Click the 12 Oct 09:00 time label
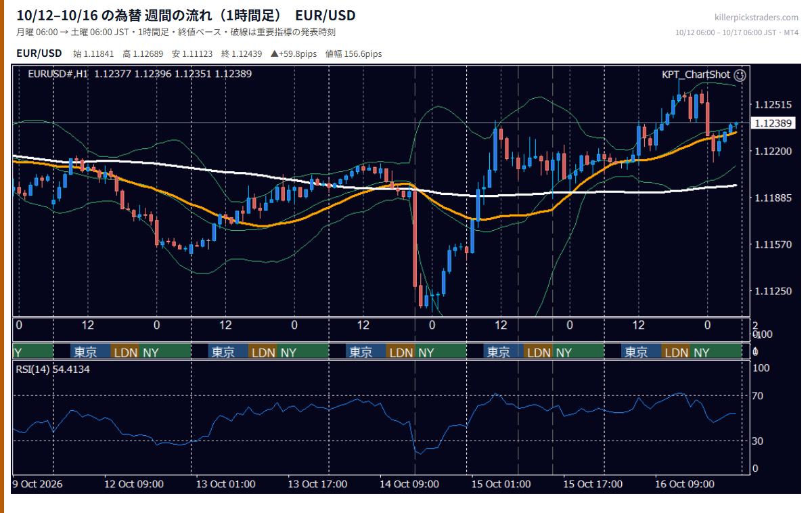Screen dimensions: 812x513 click(x=134, y=484)
